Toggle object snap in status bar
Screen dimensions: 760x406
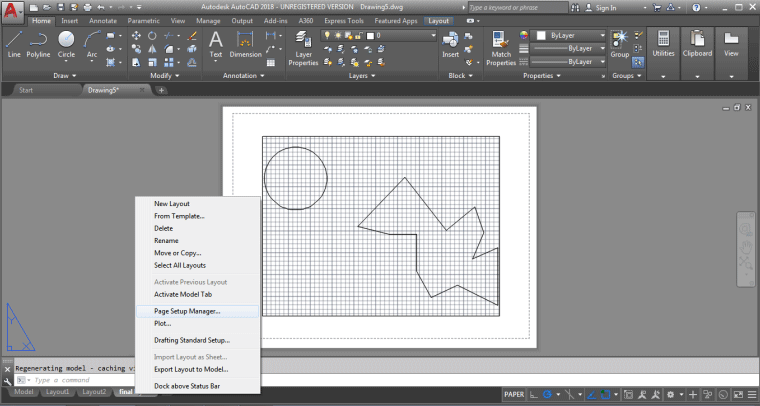604,394
